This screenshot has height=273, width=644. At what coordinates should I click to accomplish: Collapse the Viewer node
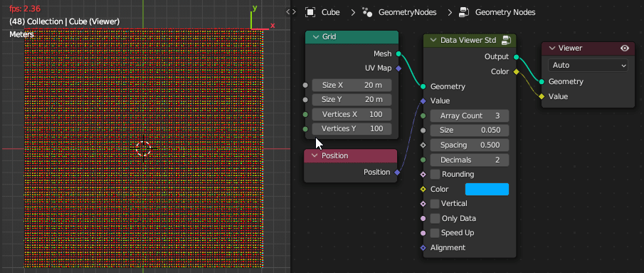[x=551, y=48]
